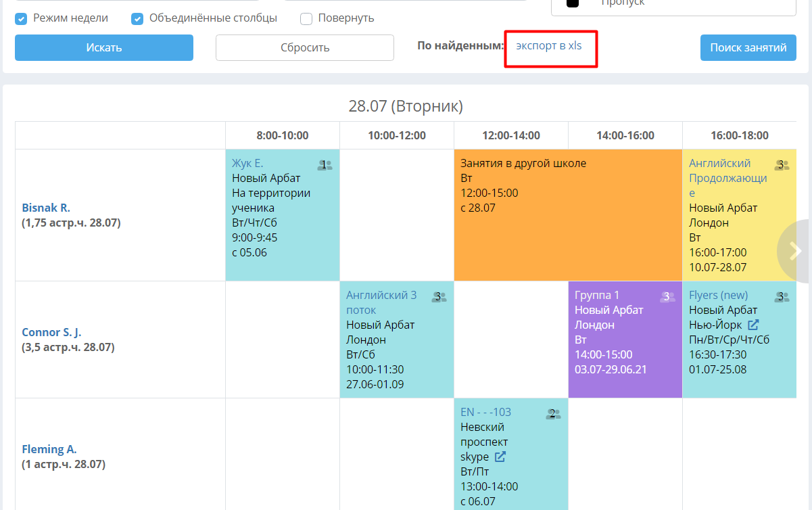Screen dimensions: 812x510
Task: Open the Группа 1 lesson title
Action: pyautogui.click(x=597, y=295)
